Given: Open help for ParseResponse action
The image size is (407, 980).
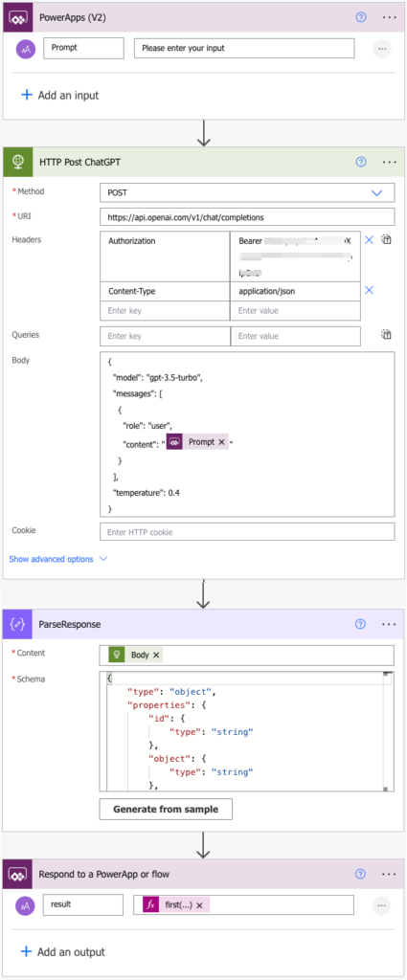Looking at the screenshot, I should point(361,624).
